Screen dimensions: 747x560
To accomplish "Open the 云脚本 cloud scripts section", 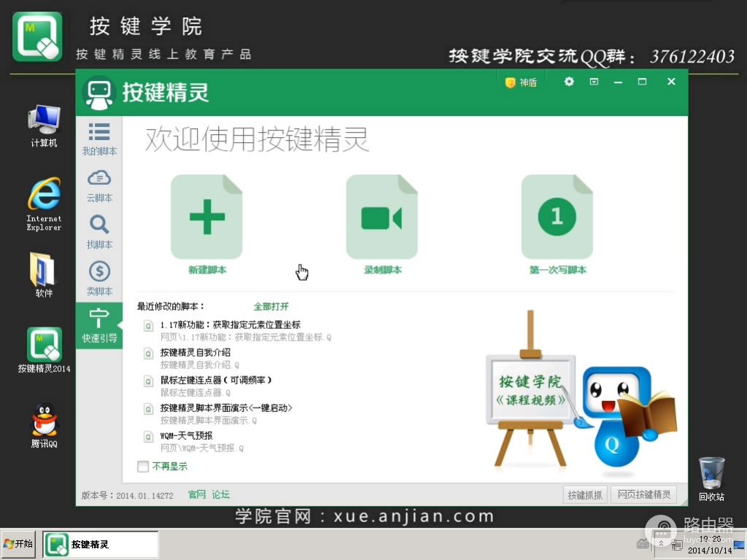I will 99,186.
